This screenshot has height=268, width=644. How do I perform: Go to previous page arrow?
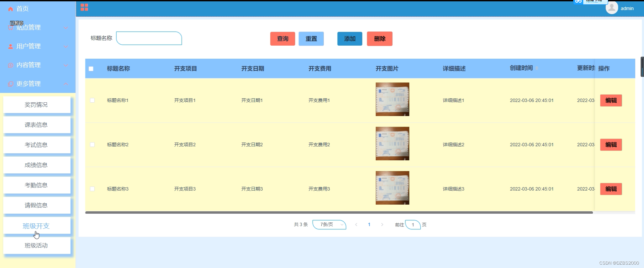pos(356,225)
